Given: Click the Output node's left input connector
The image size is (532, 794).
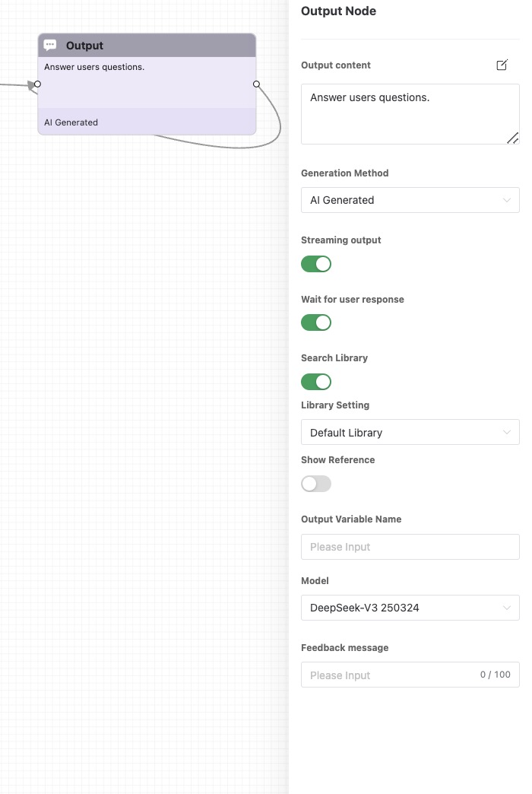Looking at the screenshot, I should [37, 84].
